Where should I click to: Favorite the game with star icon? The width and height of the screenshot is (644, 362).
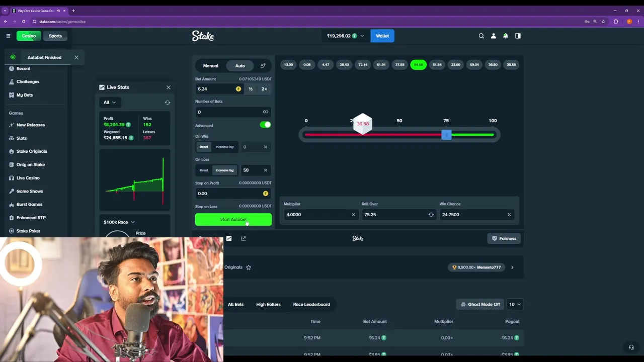coord(249,267)
